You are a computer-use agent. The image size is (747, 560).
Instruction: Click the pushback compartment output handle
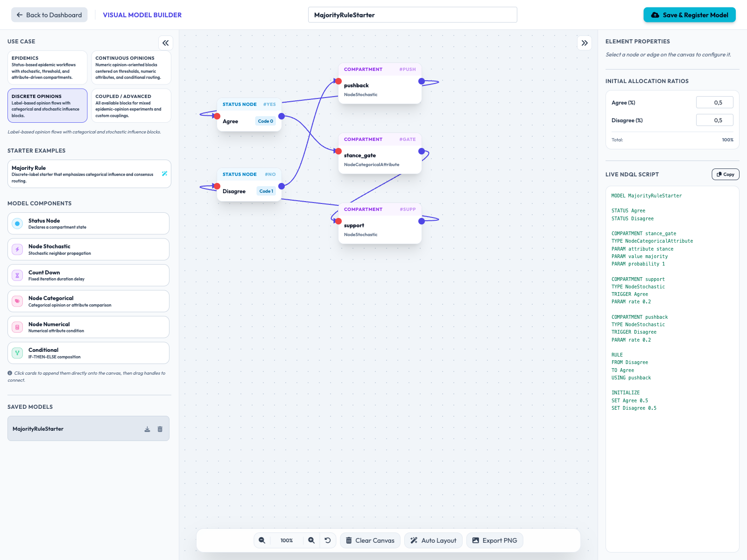(x=422, y=81)
